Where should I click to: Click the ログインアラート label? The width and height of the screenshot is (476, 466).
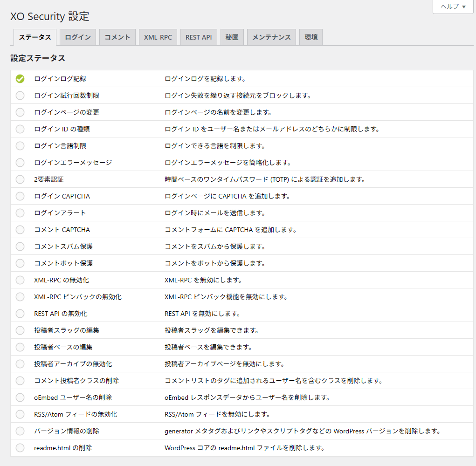[60, 213]
